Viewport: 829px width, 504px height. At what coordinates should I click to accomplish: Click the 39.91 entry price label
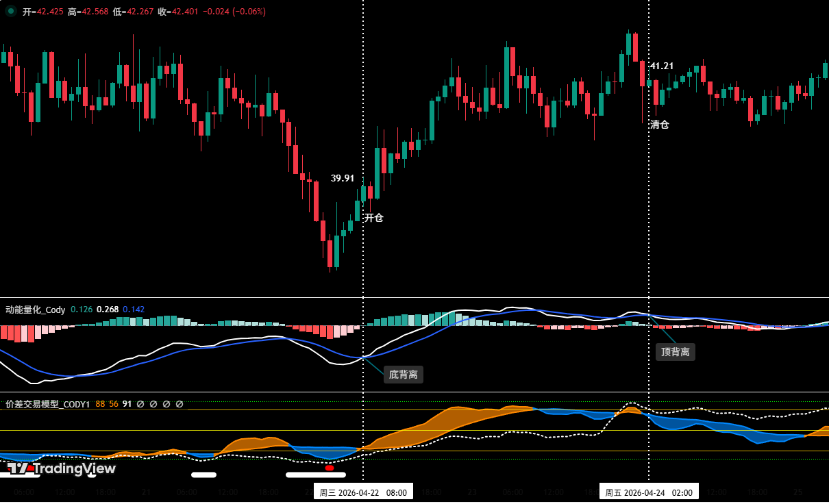coord(343,178)
